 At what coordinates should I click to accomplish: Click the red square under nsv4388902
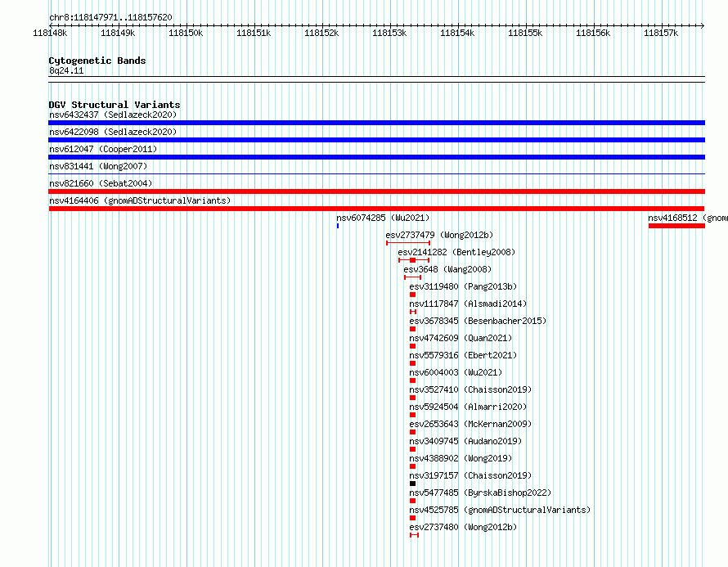pos(413,466)
